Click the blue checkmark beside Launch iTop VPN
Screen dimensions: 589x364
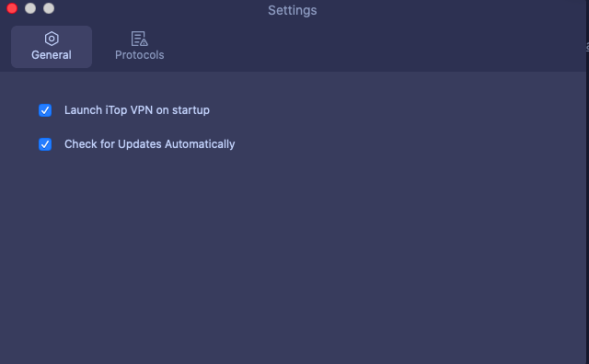(45, 110)
